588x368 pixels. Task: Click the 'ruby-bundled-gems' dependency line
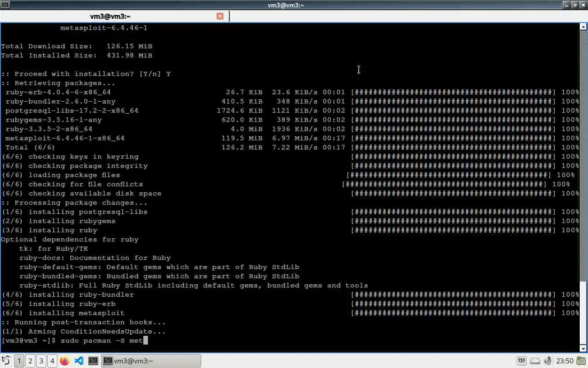coord(159,276)
